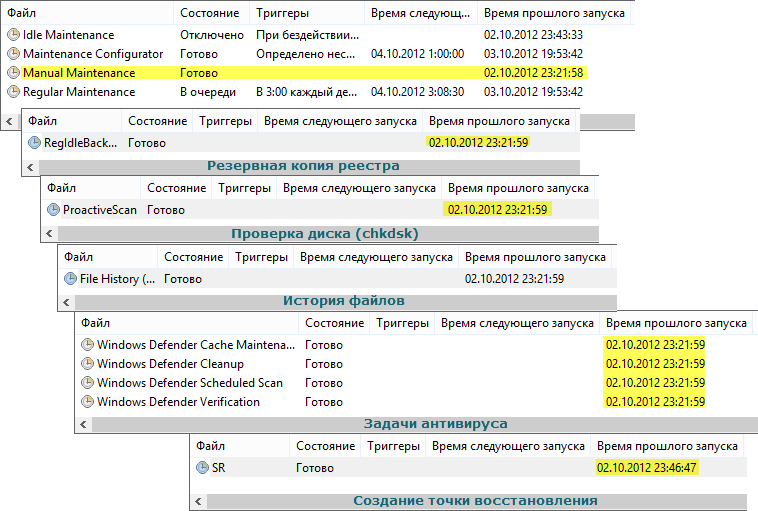
Task: Click scroll-left arrow under the Regular Maintenance list
Action: tap(10, 121)
